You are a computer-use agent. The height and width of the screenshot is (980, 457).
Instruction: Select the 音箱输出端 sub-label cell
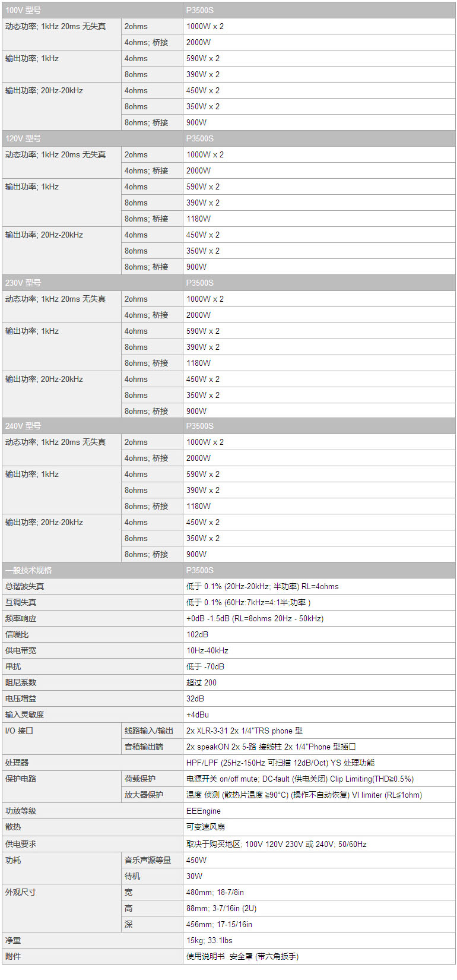coord(152,747)
